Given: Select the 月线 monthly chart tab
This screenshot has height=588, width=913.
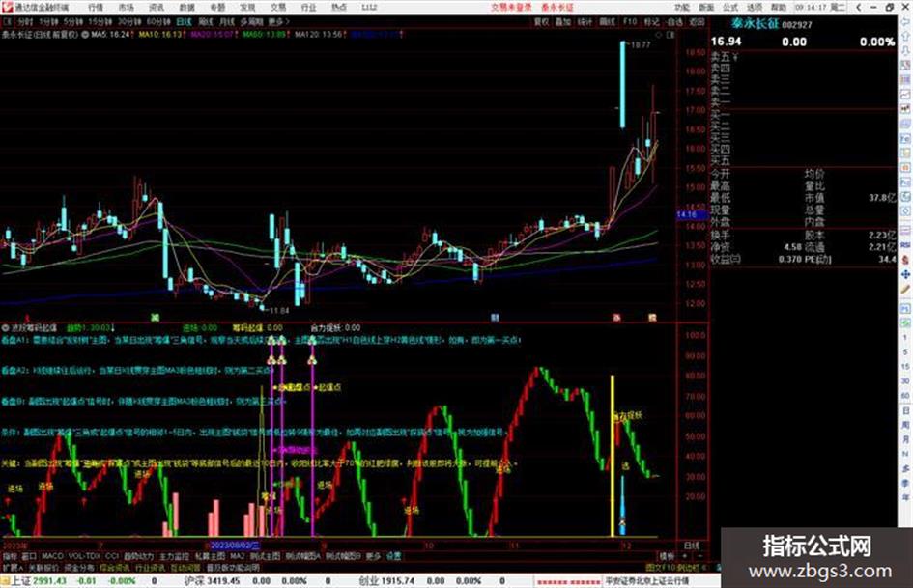Looking at the screenshot, I should (x=226, y=22).
